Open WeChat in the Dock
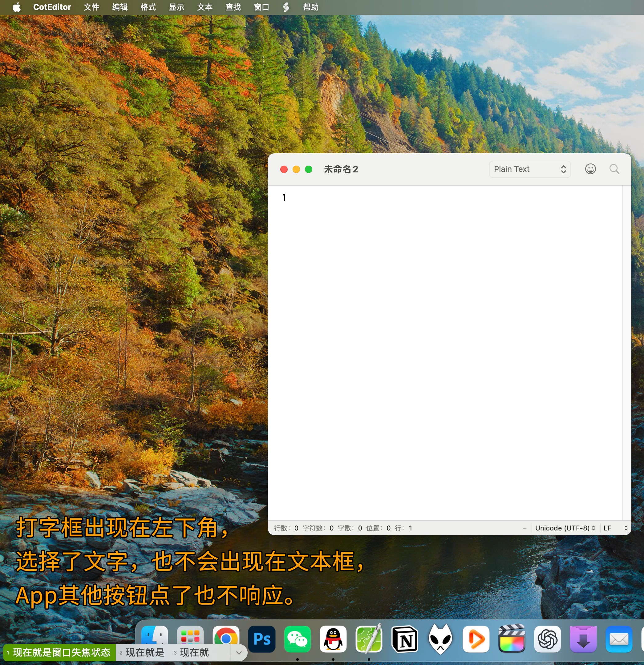 click(298, 639)
